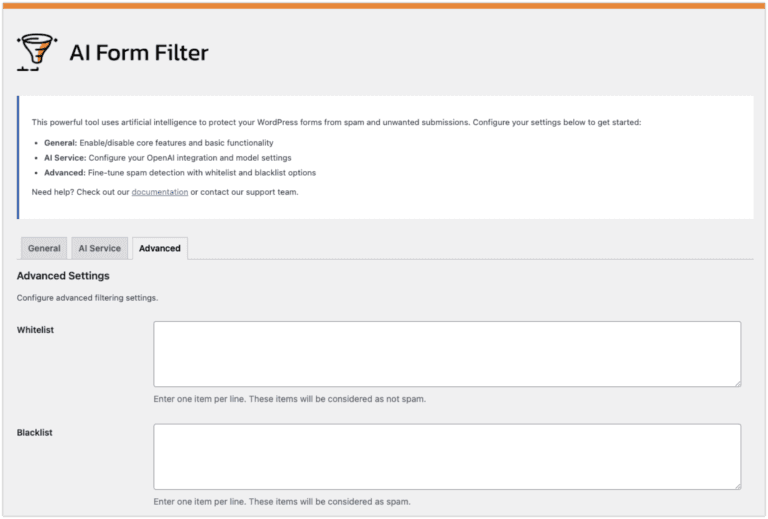The height and width of the screenshot is (519, 768).
Task: Click the Blacklist field label
Action: coord(34,433)
